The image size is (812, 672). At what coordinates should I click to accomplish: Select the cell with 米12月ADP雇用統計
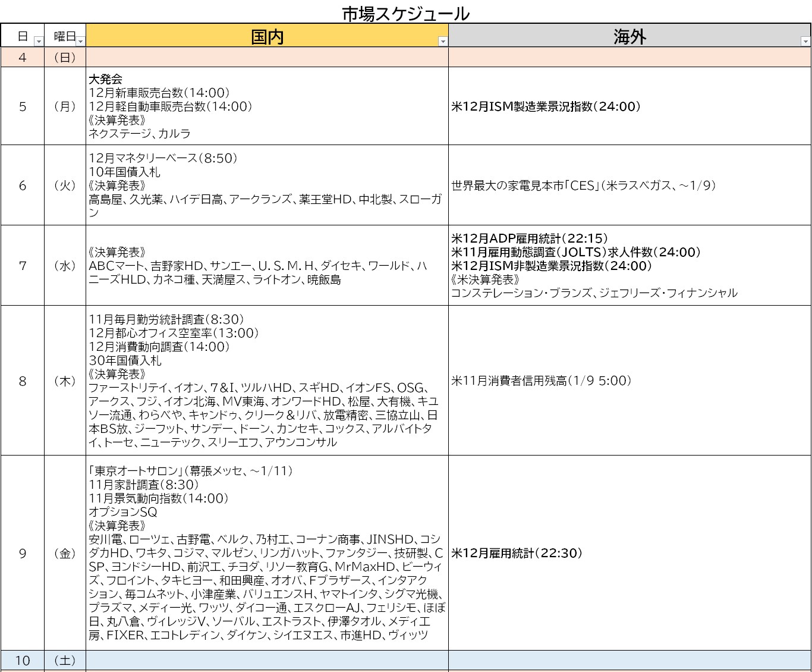[629, 266]
